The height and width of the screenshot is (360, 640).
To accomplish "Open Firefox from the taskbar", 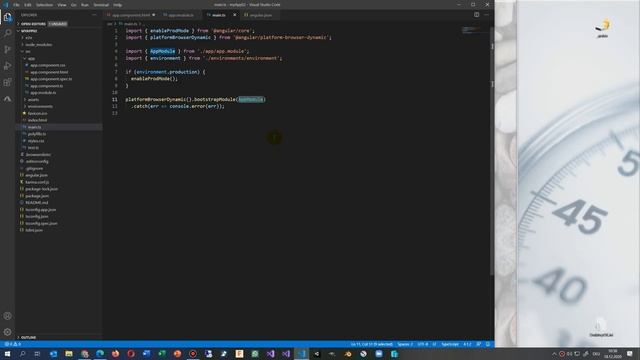I will pos(116,354).
